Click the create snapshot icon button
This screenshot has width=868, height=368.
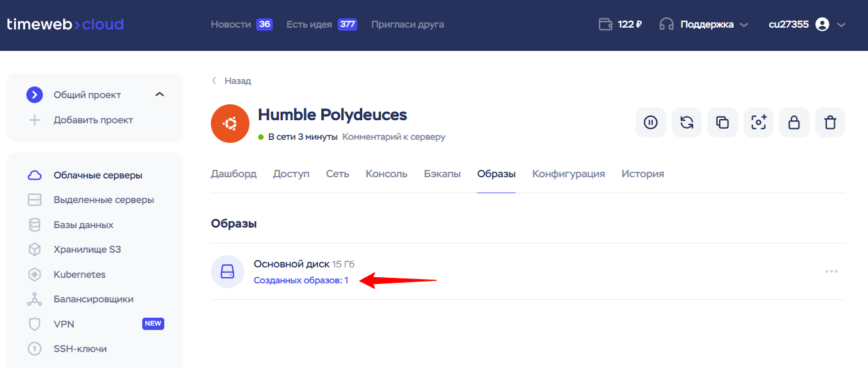click(758, 123)
